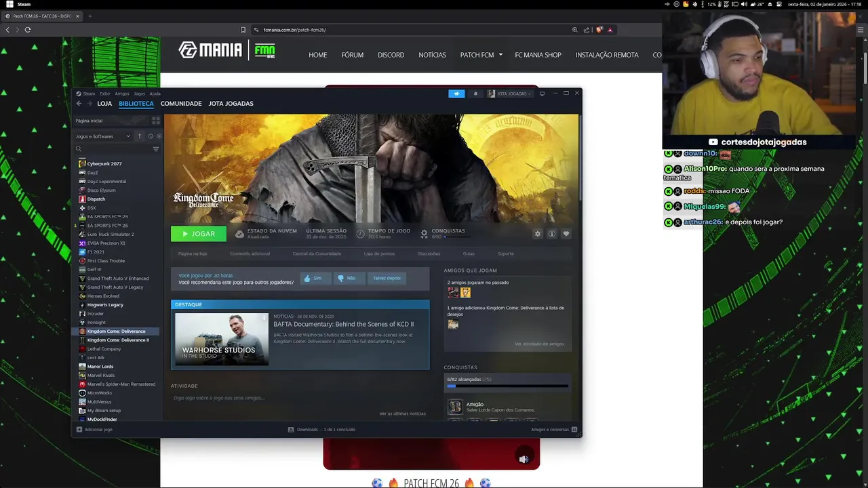Open Friends and chat icon at bottom right
This screenshot has height=488, width=868.
pyautogui.click(x=574, y=430)
